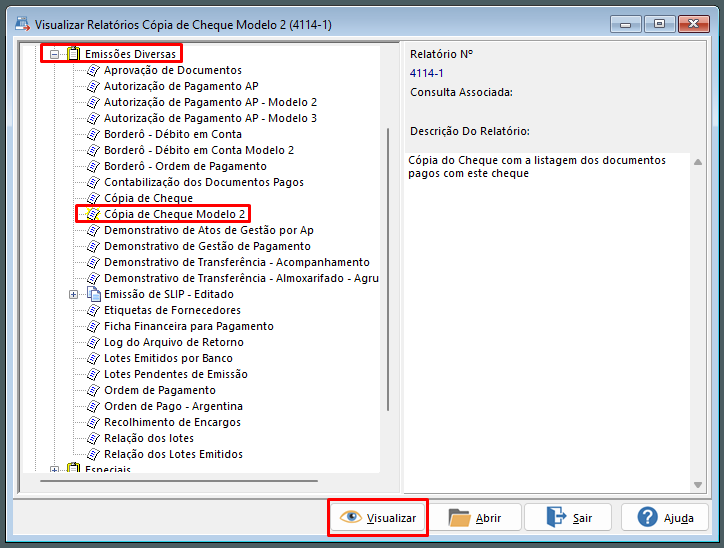
Task: Click icon next to Autorização de Pagamento AP - Modelo 2
Action: click(94, 102)
